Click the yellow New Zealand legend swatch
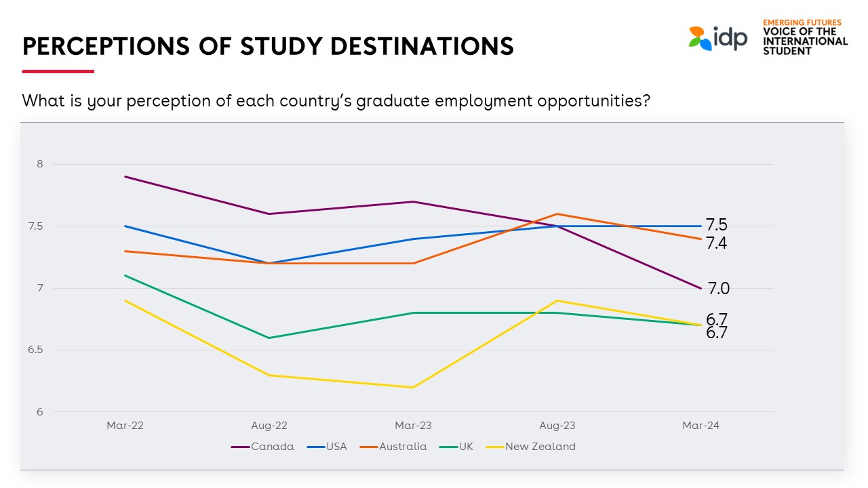Image resolution: width=868 pixels, height=488 pixels. [x=494, y=447]
